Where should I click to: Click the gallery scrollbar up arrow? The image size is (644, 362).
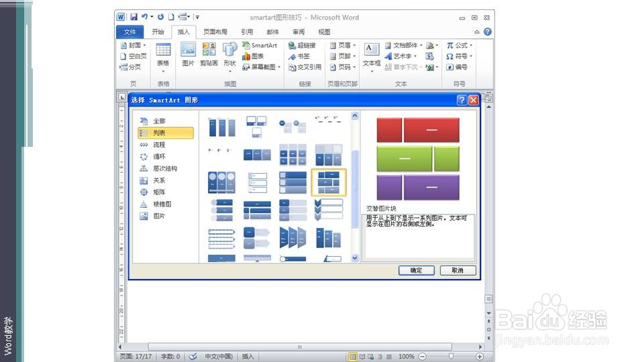click(x=355, y=116)
